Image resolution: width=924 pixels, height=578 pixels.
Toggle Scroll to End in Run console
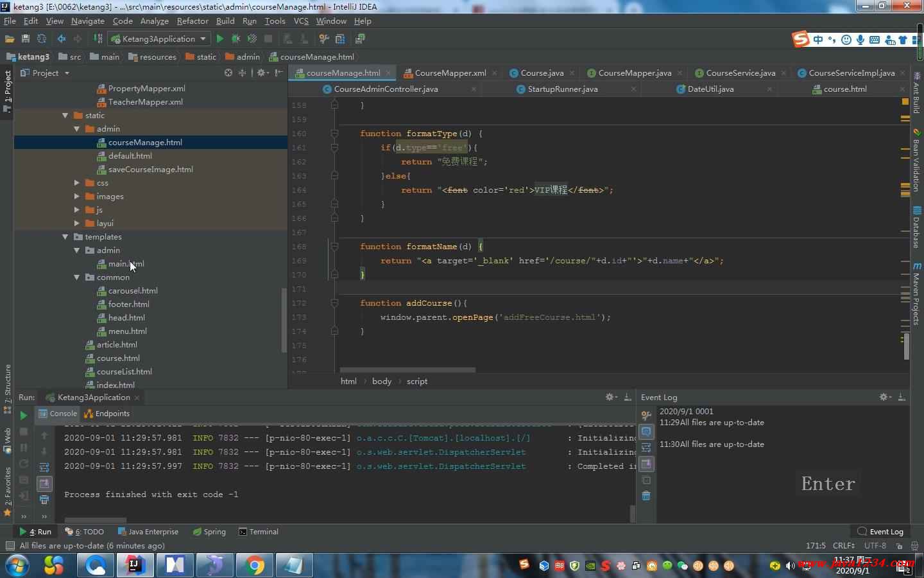pos(44,484)
